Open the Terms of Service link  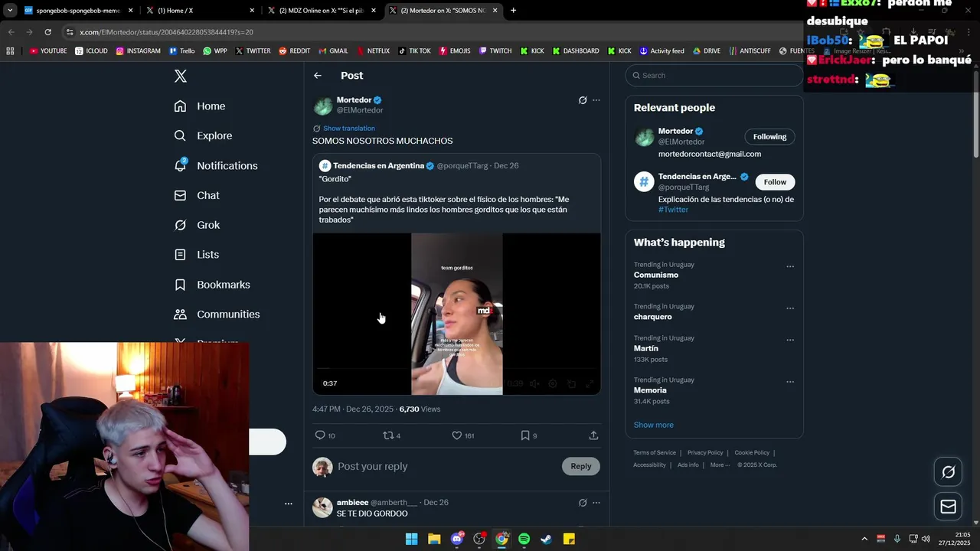pos(655,452)
